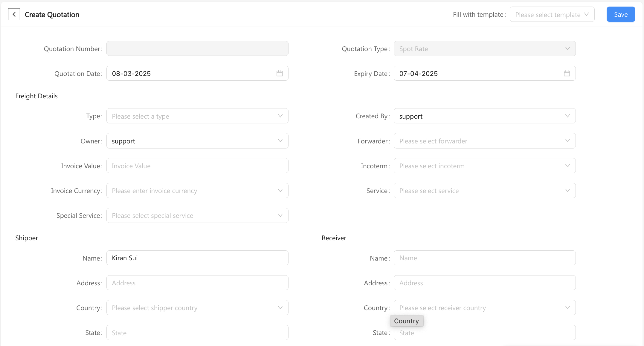The height and width of the screenshot is (346, 644).
Task: Open the freight Type dropdown
Action: 197,116
